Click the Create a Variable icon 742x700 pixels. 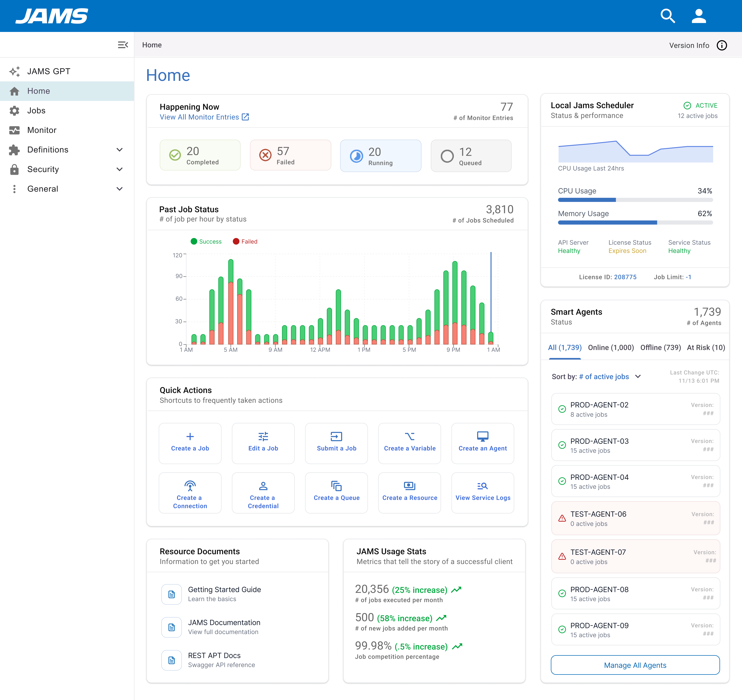(409, 436)
